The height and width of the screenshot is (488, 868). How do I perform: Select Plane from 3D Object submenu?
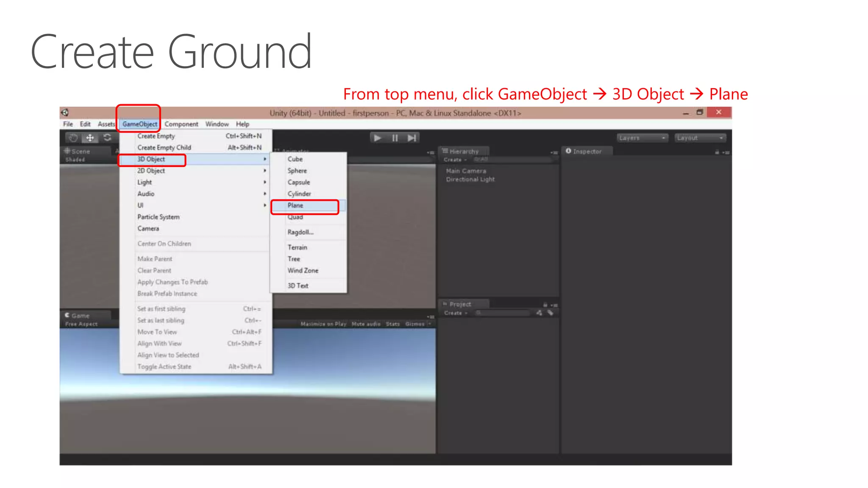[309, 205]
